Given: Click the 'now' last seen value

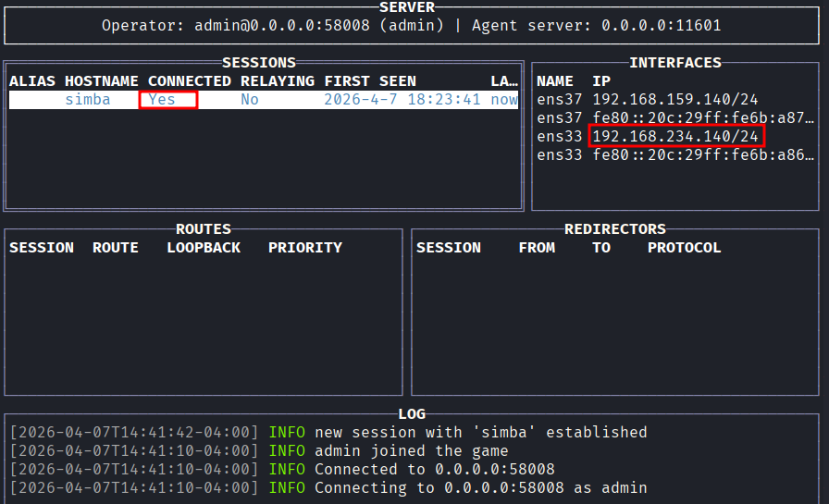Looking at the screenshot, I should click(x=504, y=100).
